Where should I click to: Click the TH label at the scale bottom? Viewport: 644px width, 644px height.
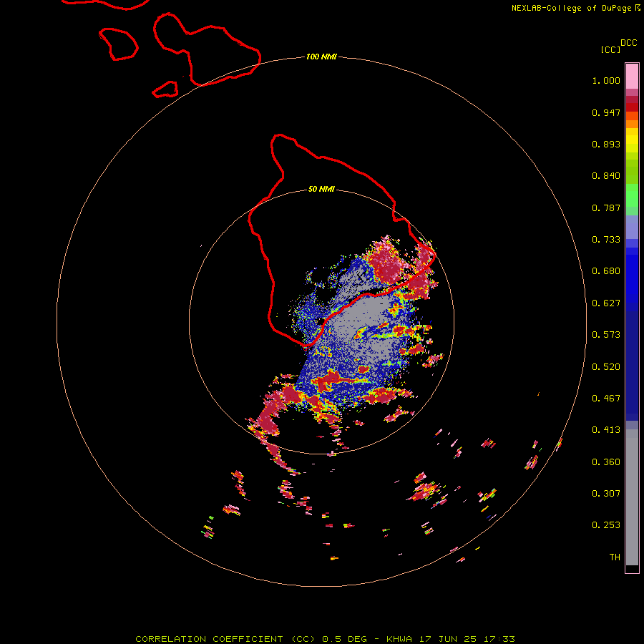[615, 557]
